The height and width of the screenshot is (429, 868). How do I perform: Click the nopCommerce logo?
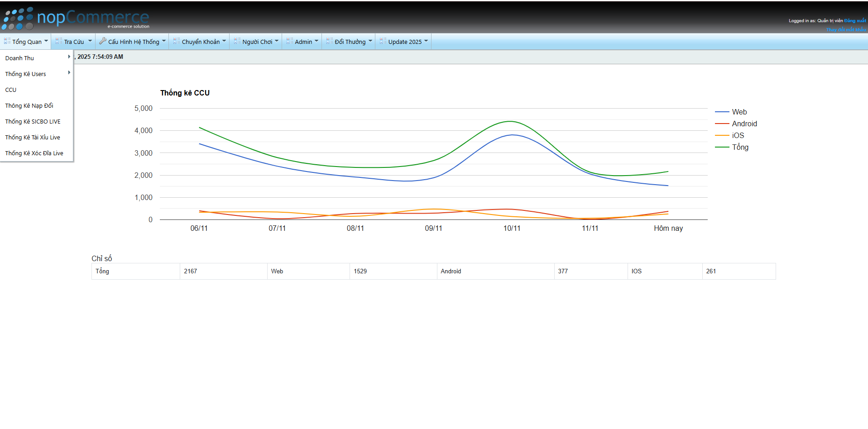[76, 18]
